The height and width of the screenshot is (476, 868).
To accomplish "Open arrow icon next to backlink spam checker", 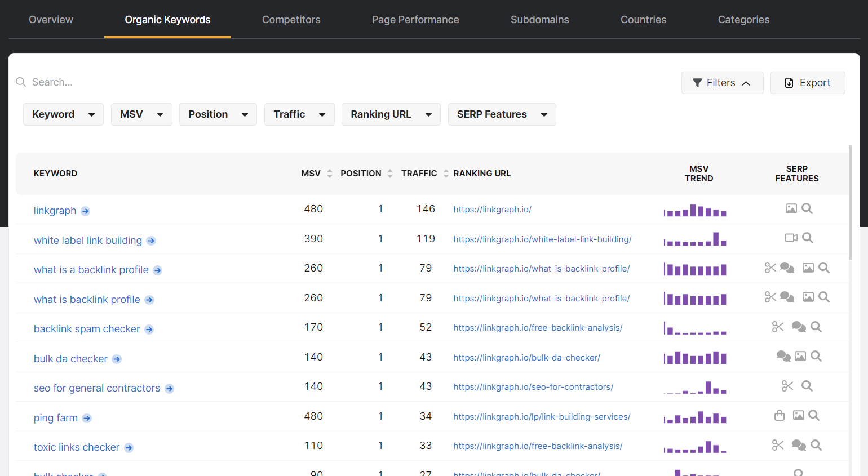I will pyautogui.click(x=149, y=330).
